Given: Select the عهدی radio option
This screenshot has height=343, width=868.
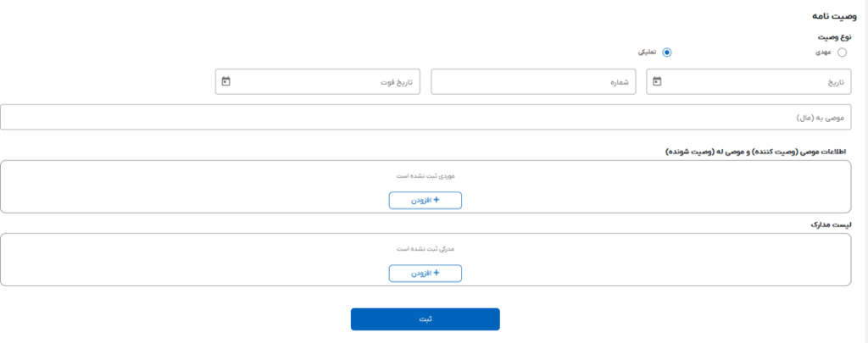Looking at the screenshot, I should click(841, 53).
